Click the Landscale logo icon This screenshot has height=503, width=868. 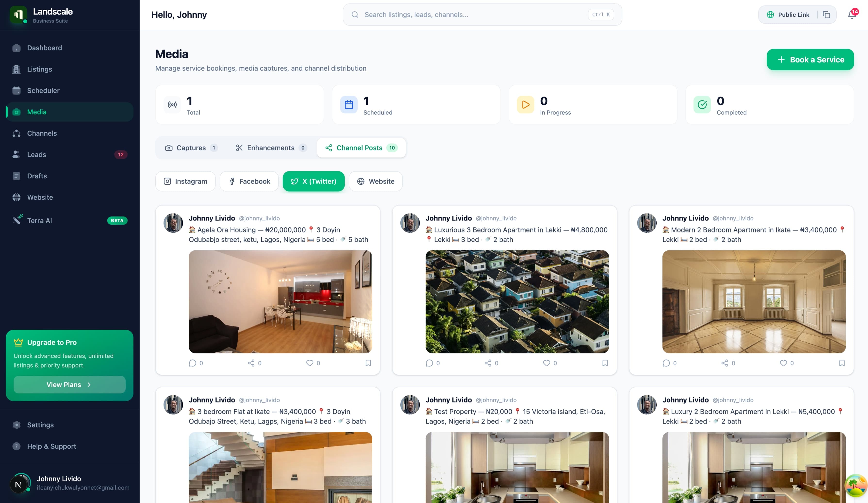(18, 15)
